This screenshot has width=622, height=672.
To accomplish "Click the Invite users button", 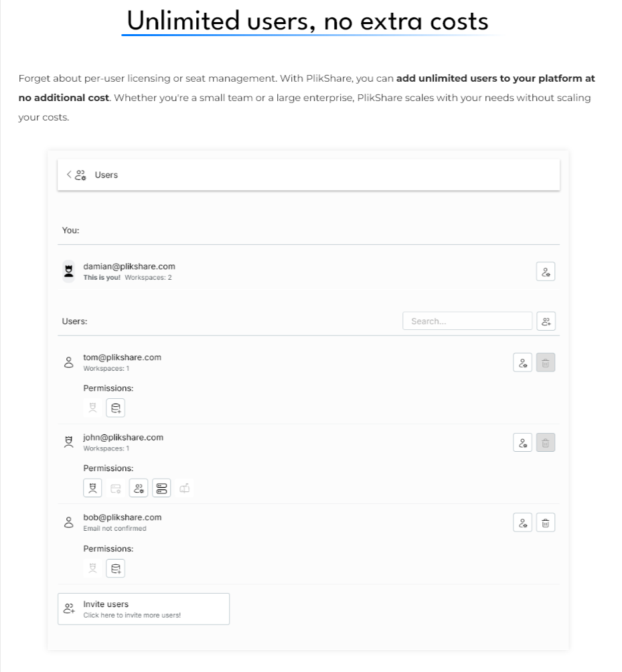I will [x=143, y=609].
